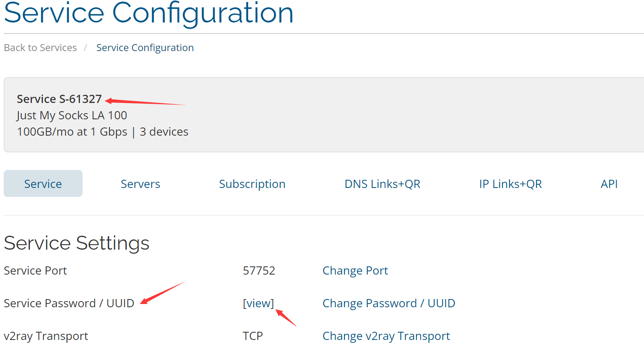Switch to the IP Links+QR tab
The image size is (644, 362).
click(x=510, y=184)
